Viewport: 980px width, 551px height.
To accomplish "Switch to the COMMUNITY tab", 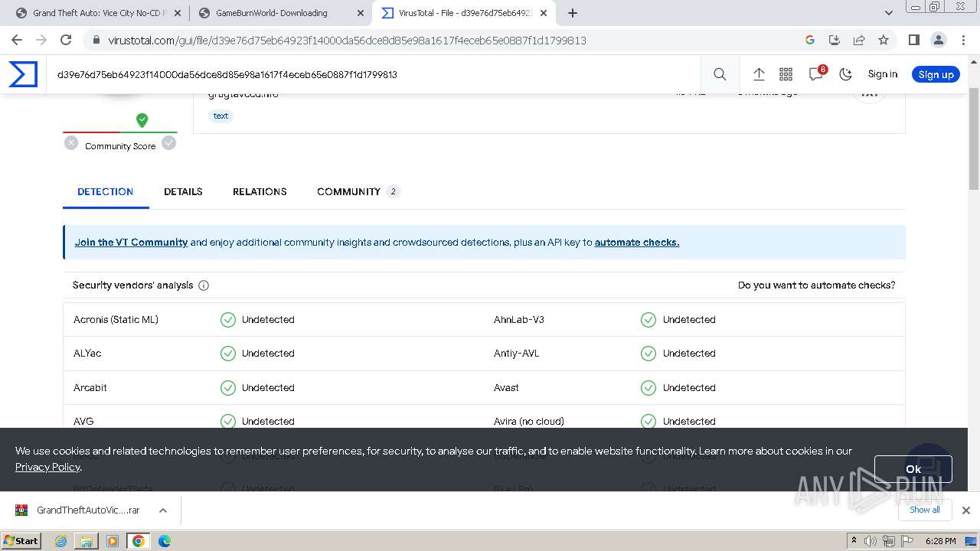I will tap(358, 191).
